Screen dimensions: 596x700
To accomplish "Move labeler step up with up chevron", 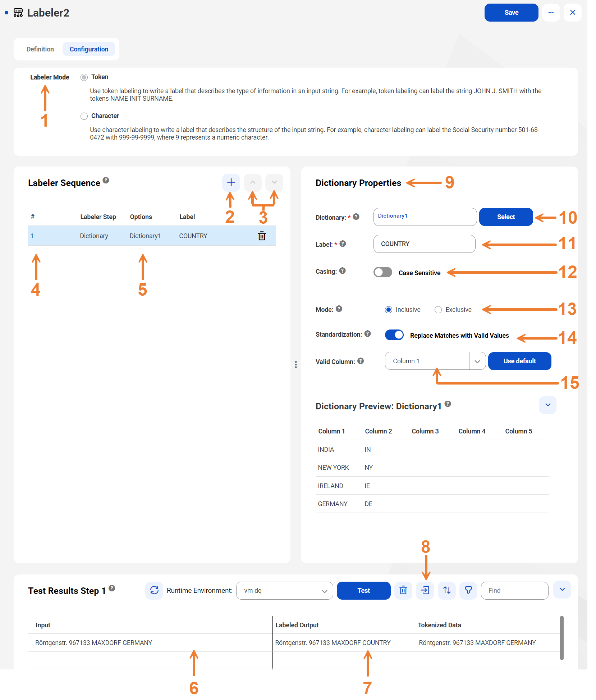I will pyautogui.click(x=253, y=182).
